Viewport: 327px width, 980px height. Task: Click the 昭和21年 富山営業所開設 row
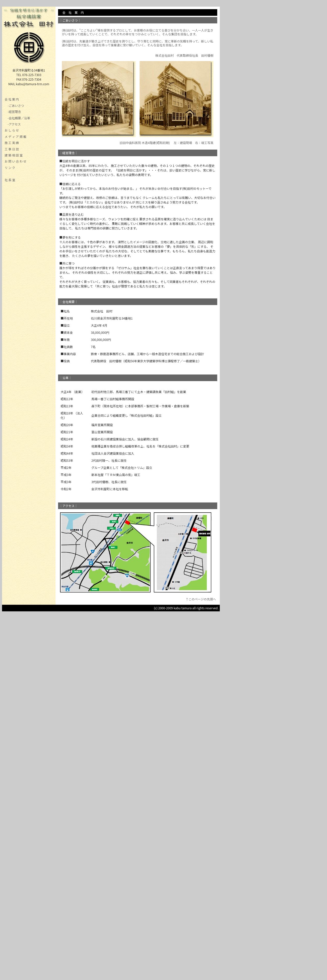(138, 432)
